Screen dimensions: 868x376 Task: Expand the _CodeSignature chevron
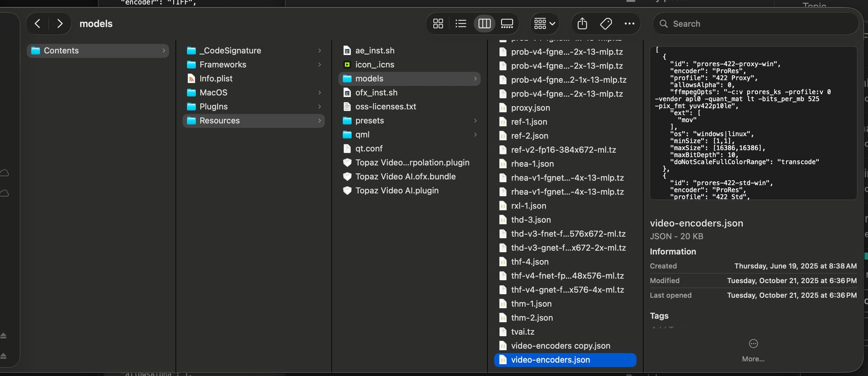[x=320, y=51]
